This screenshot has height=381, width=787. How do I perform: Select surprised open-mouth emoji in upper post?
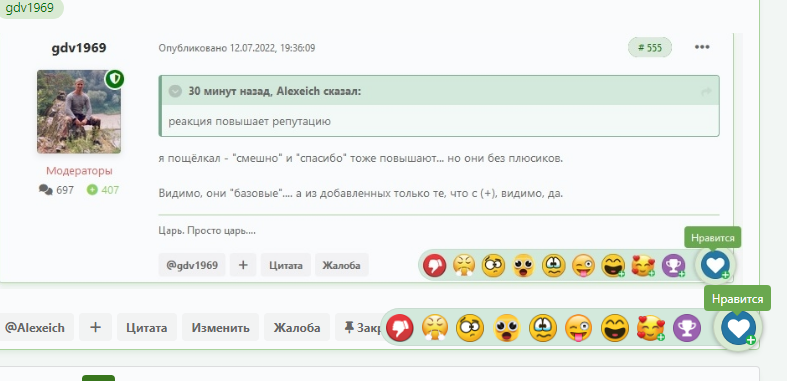(523, 266)
